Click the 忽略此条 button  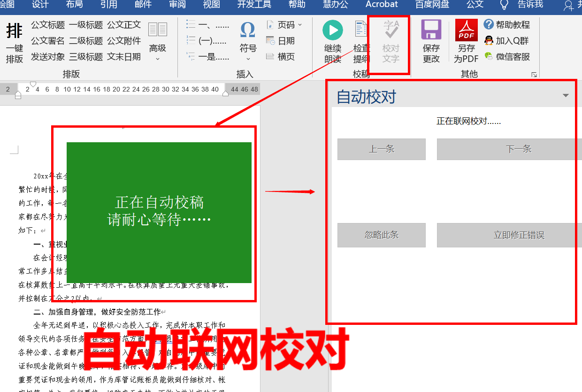[x=382, y=235]
